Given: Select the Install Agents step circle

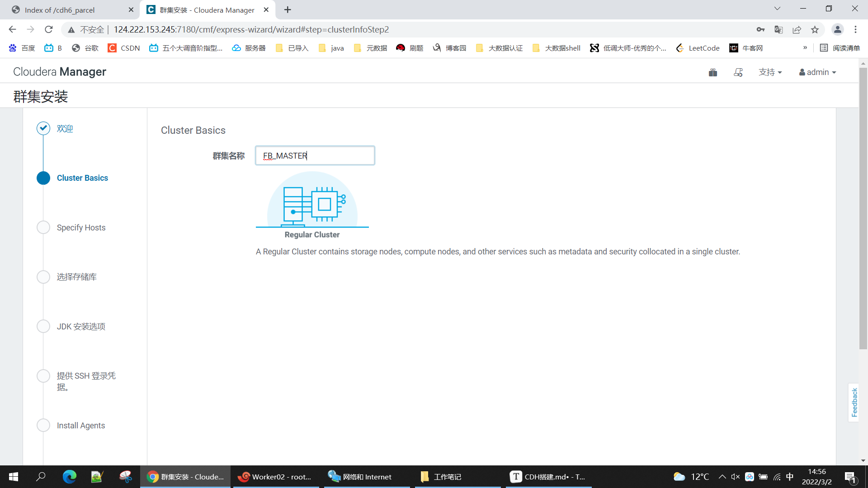Looking at the screenshot, I should [43, 425].
